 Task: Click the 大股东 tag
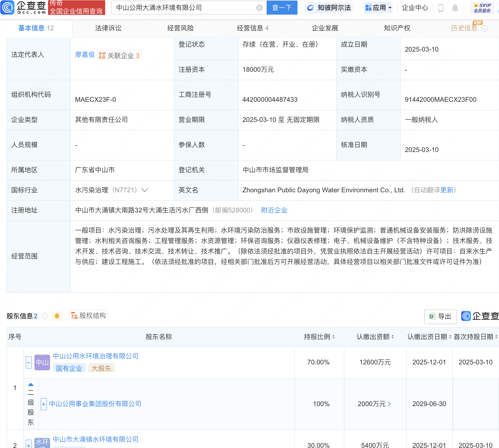click(x=101, y=368)
